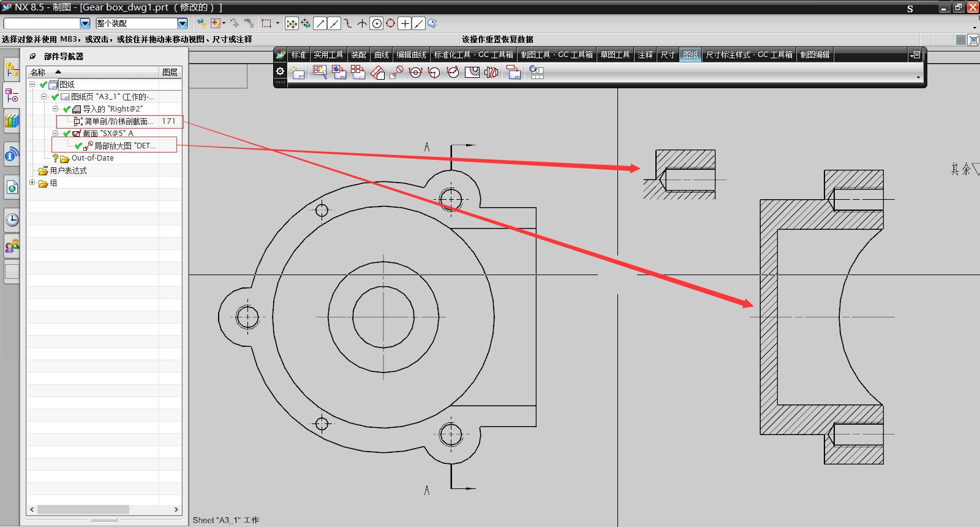Click the Standard Views grid icon

click(358, 72)
